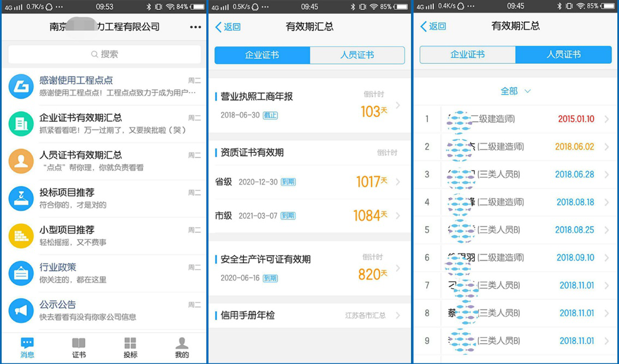Select 企业证书 in the right screen
619x364 pixels.
pyautogui.click(x=467, y=55)
